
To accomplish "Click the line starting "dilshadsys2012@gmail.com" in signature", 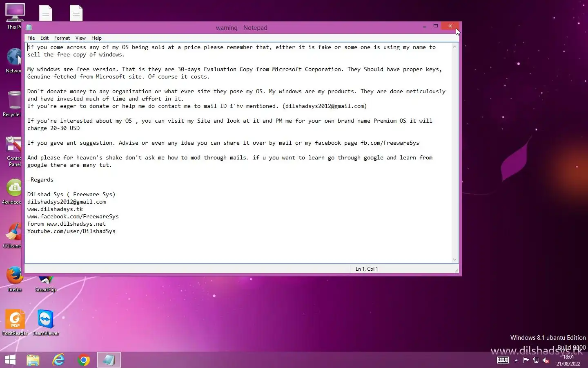I will click(x=67, y=202).
